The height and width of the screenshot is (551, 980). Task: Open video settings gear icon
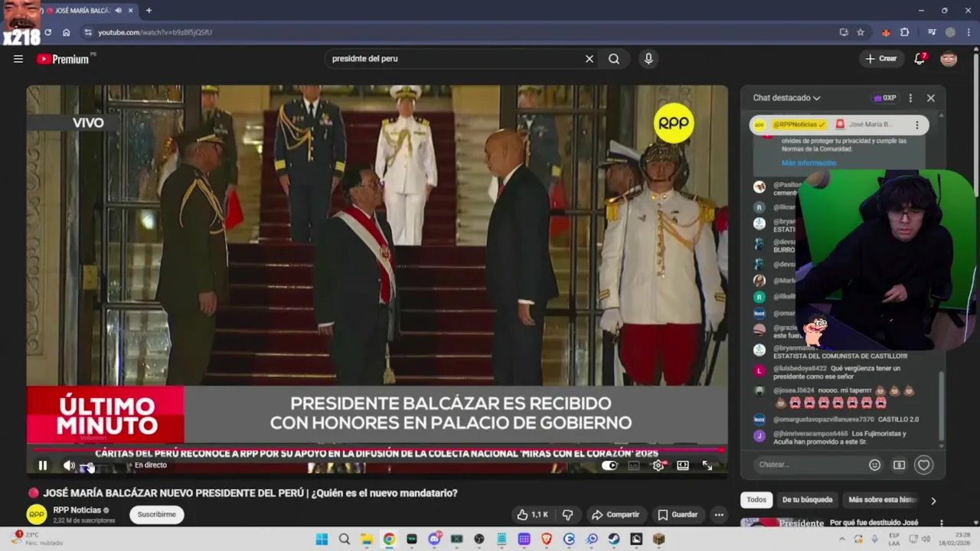coord(658,465)
